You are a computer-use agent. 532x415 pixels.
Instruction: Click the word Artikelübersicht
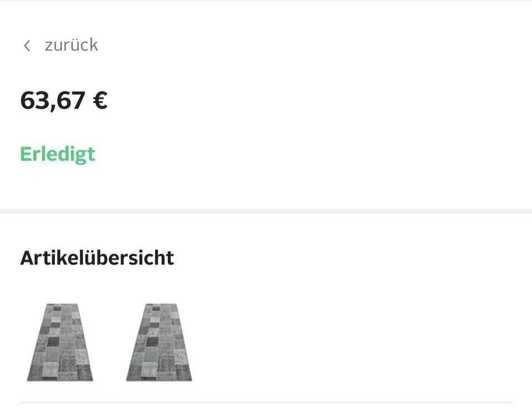point(97,258)
